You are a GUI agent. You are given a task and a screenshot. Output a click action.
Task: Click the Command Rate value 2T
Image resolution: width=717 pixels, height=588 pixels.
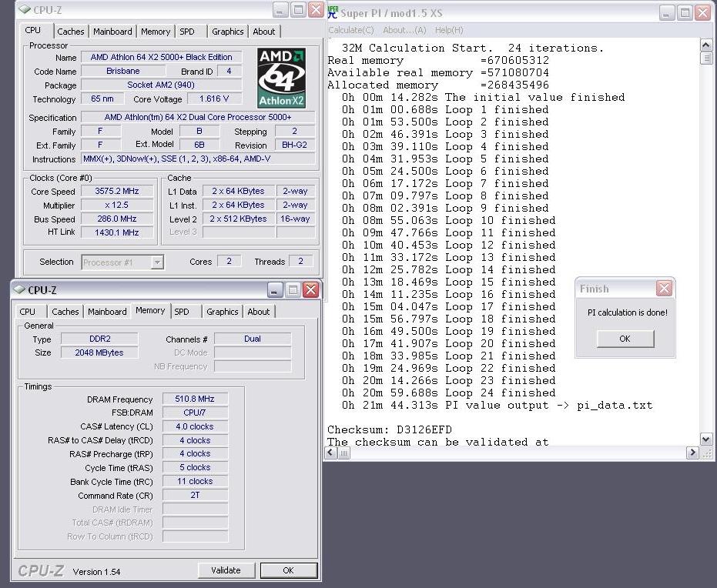pyautogui.click(x=195, y=495)
